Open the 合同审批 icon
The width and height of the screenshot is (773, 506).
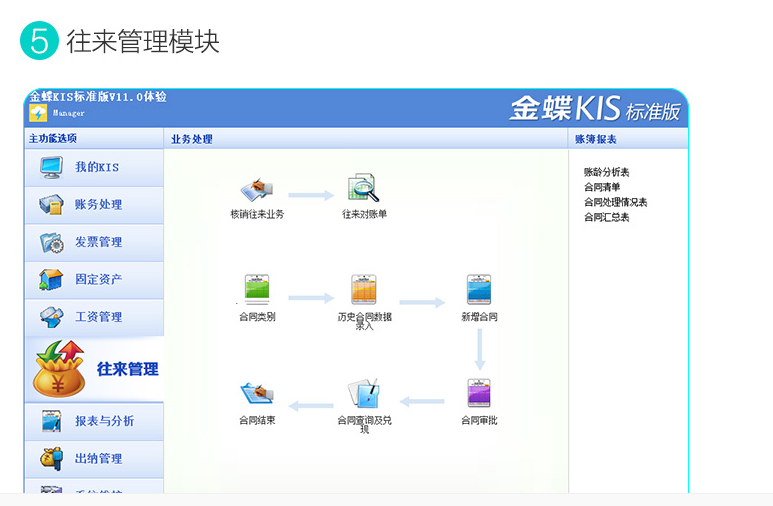click(x=479, y=394)
